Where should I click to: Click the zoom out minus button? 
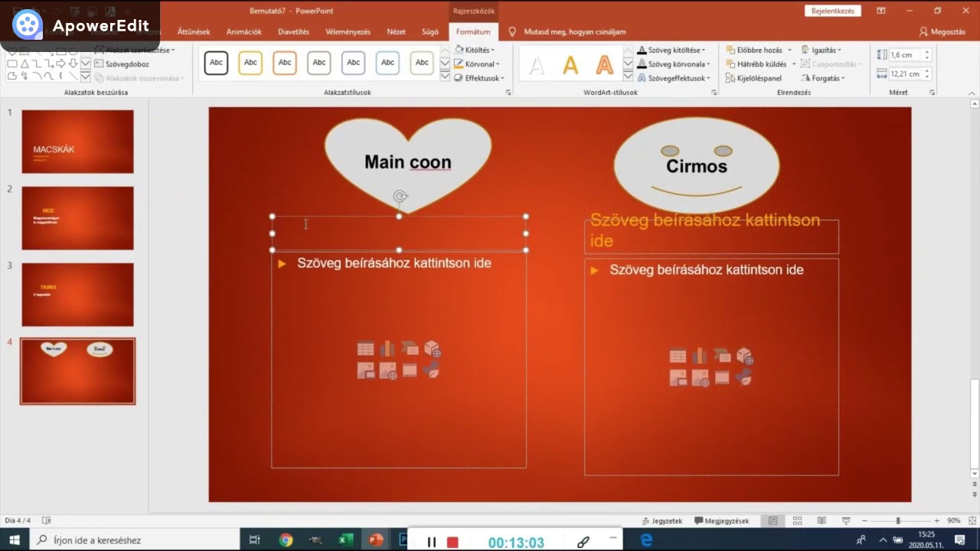[x=864, y=520]
